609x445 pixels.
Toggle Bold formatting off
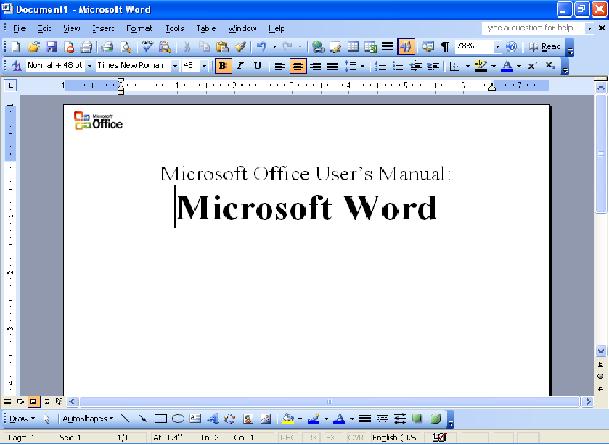tap(223, 66)
